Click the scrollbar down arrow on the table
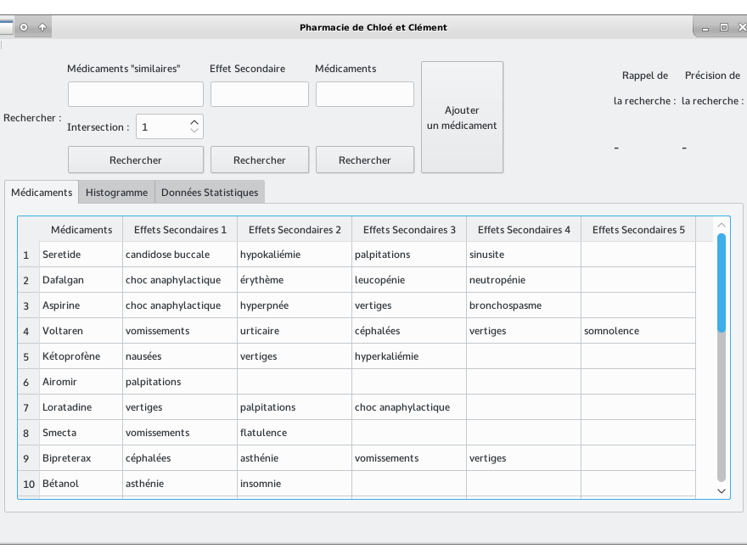The width and height of the screenshot is (747, 560). tap(721, 490)
